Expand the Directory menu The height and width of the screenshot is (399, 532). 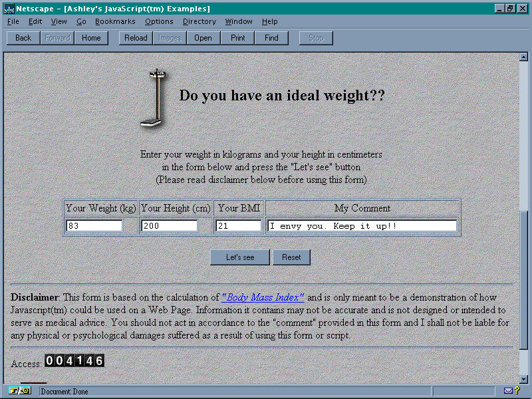point(199,21)
